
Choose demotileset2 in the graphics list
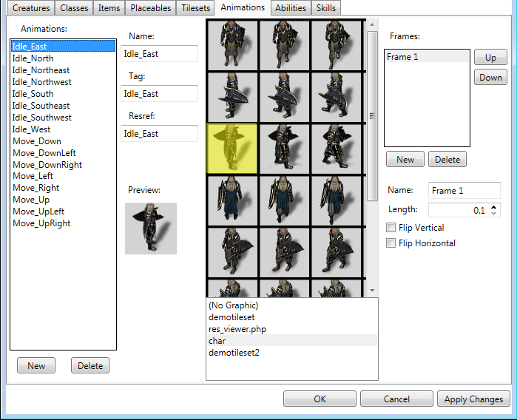(x=234, y=353)
